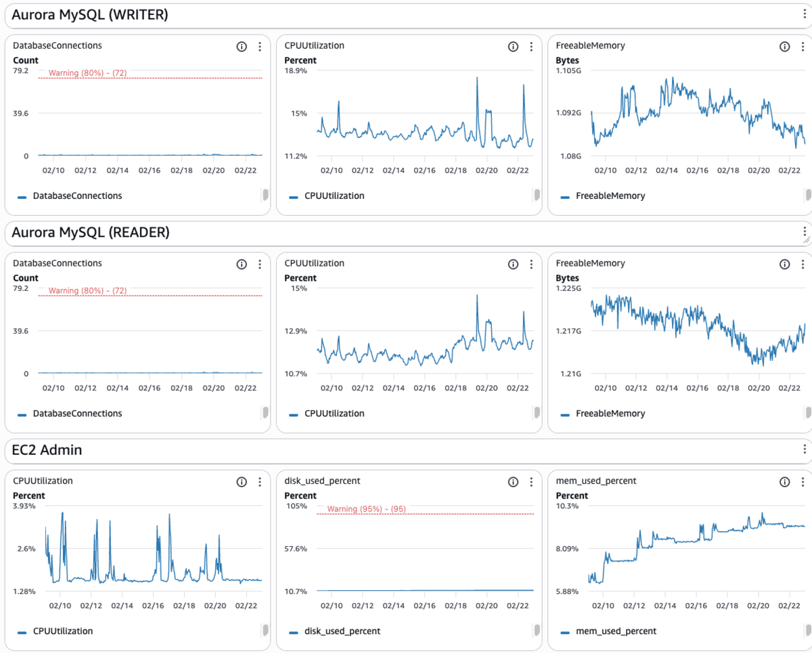Screen dimensions: 812x653
Task: Open the Writer FreeableMemory widget actions menu
Action: pos(803,47)
